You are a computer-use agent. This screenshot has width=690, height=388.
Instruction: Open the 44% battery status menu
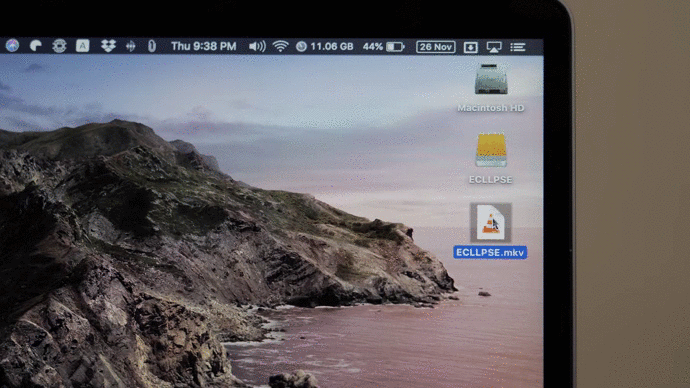point(383,47)
